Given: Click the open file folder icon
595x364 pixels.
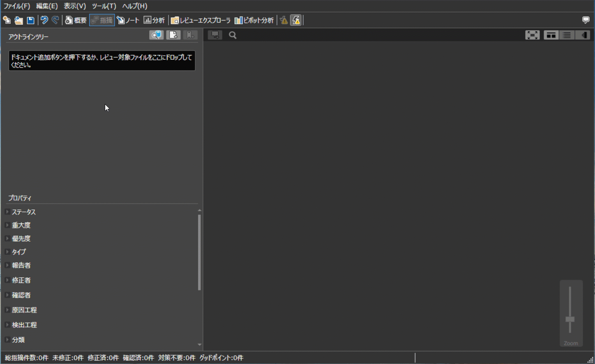Looking at the screenshot, I should pos(18,20).
